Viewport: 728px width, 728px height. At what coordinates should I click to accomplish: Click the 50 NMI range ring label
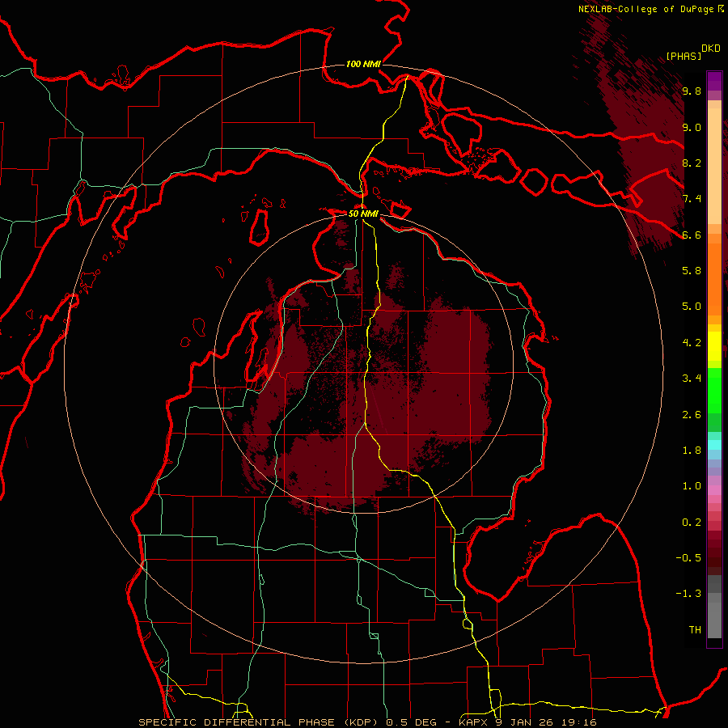(363, 214)
